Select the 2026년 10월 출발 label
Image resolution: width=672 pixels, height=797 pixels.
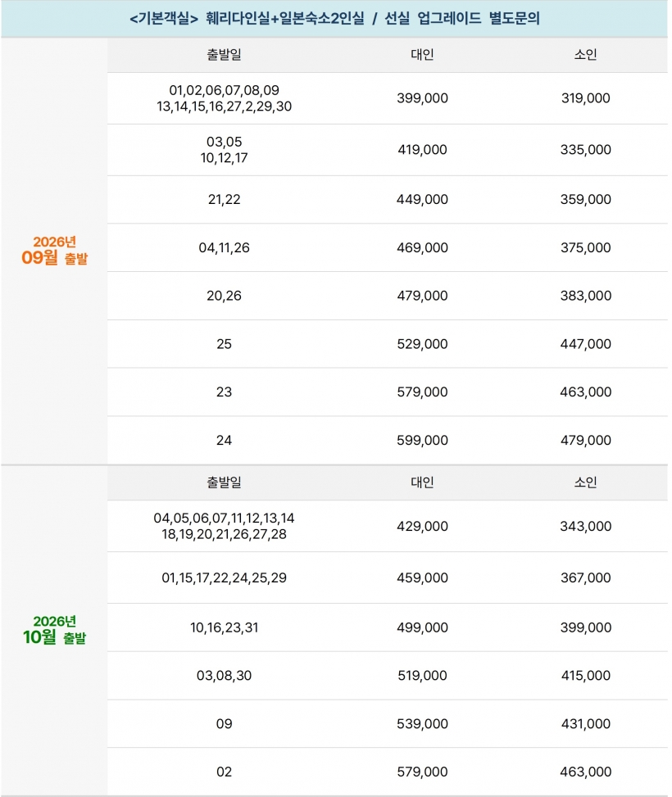[54, 630]
